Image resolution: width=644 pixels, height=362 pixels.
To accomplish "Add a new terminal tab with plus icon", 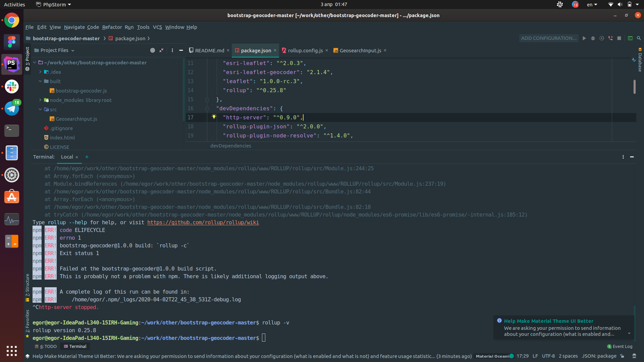I will 87,157.
